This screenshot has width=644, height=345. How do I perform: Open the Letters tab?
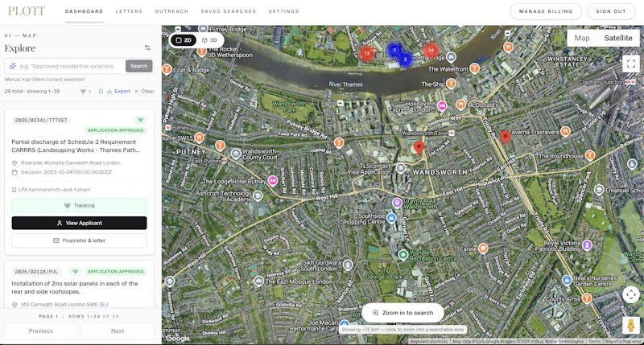pyautogui.click(x=129, y=11)
